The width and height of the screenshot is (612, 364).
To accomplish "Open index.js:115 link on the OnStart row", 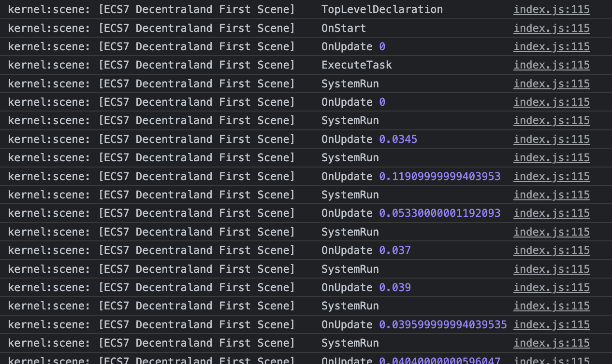I will click(551, 28).
